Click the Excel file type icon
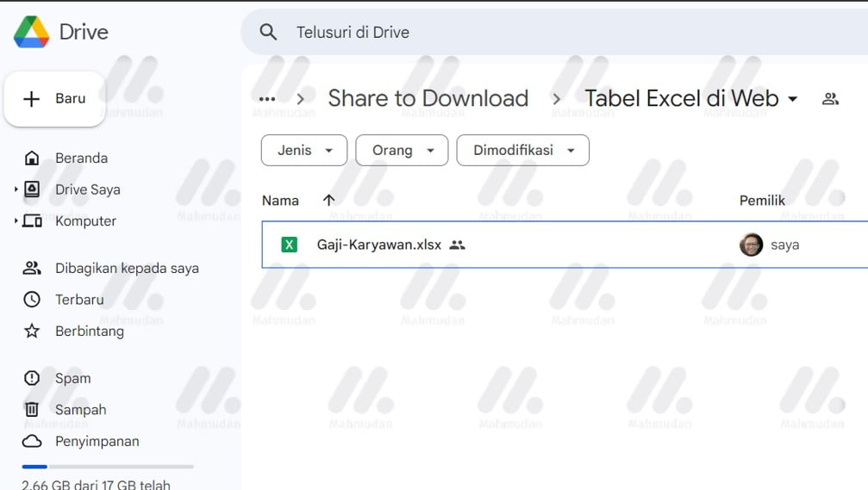 290,245
